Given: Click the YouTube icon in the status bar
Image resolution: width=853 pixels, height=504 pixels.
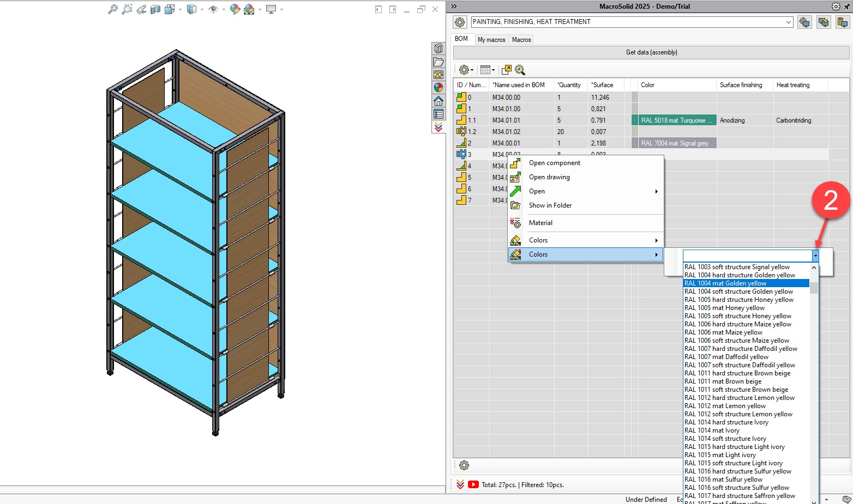Looking at the screenshot, I should pyautogui.click(x=473, y=484).
